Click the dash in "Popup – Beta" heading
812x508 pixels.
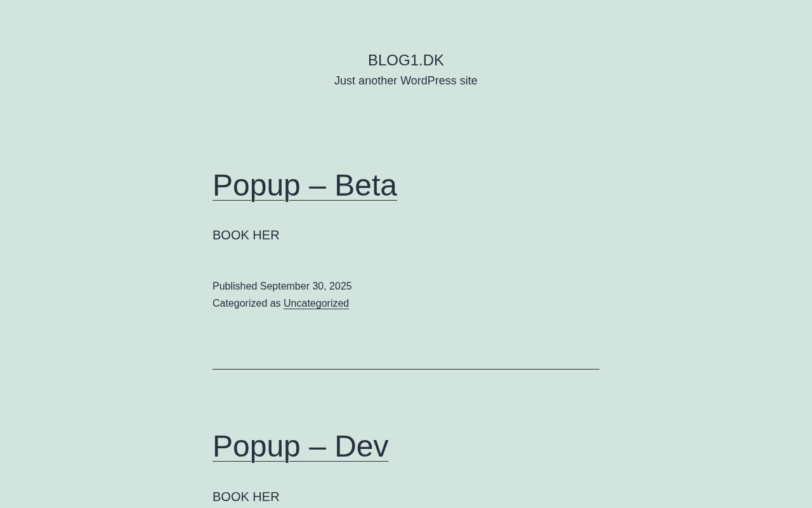tap(317, 185)
